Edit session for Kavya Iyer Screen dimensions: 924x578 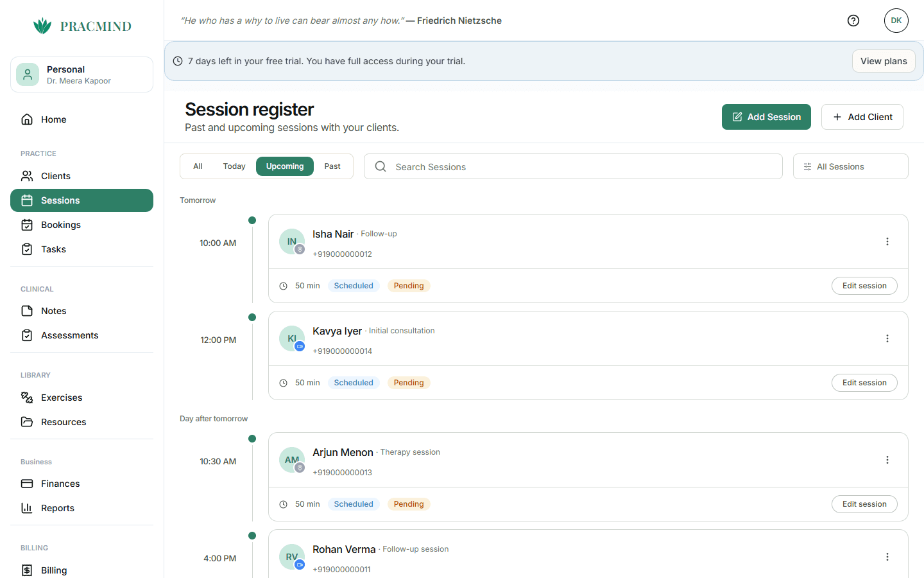point(864,383)
